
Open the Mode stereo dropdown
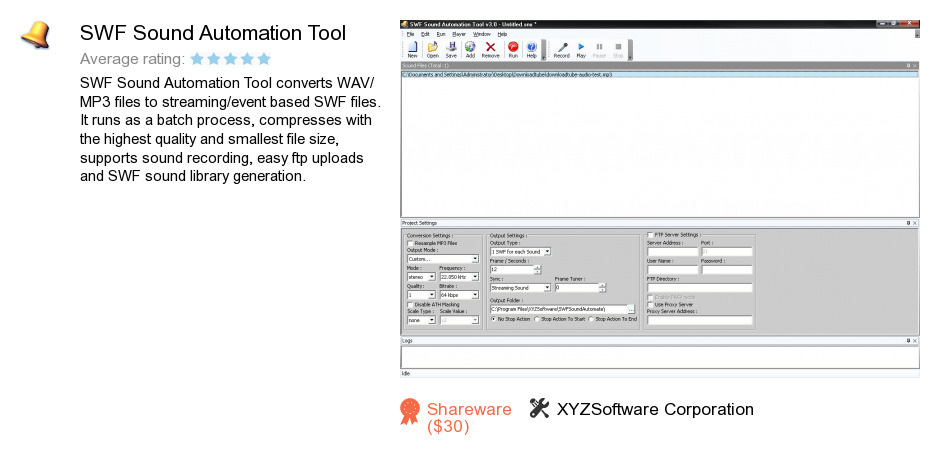[x=421, y=277]
